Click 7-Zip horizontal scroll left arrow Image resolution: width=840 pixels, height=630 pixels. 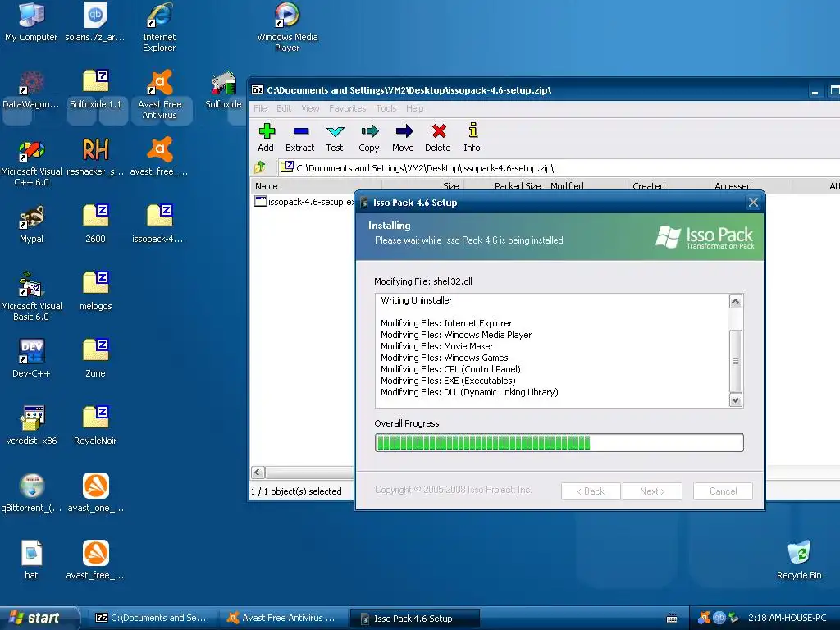coord(258,472)
